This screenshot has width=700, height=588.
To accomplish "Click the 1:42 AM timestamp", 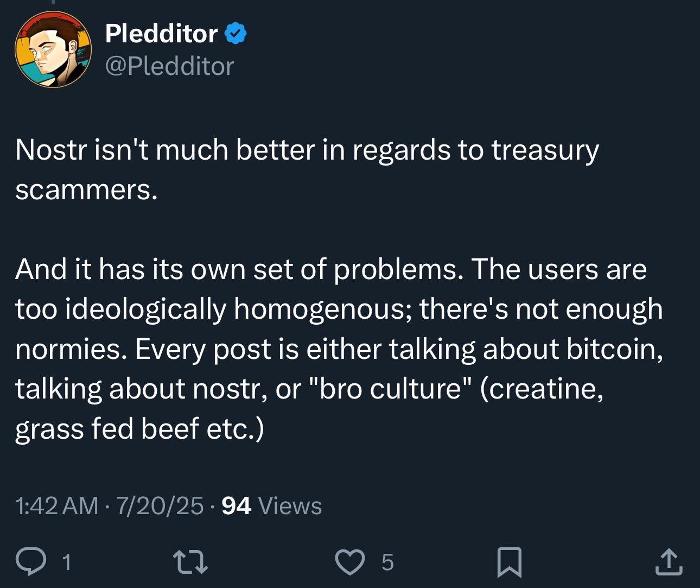I will pyautogui.click(x=56, y=506).
